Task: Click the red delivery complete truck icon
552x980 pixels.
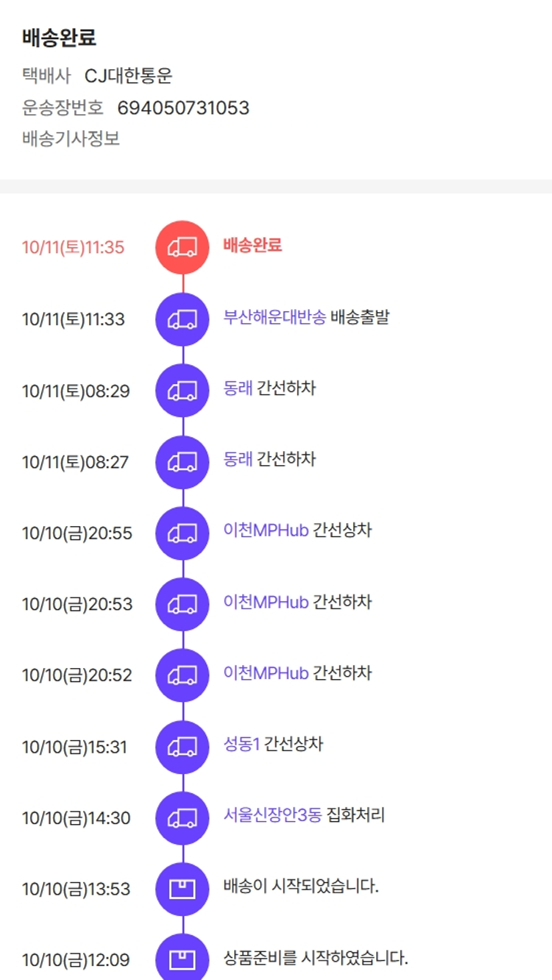Action: [183, 247]
